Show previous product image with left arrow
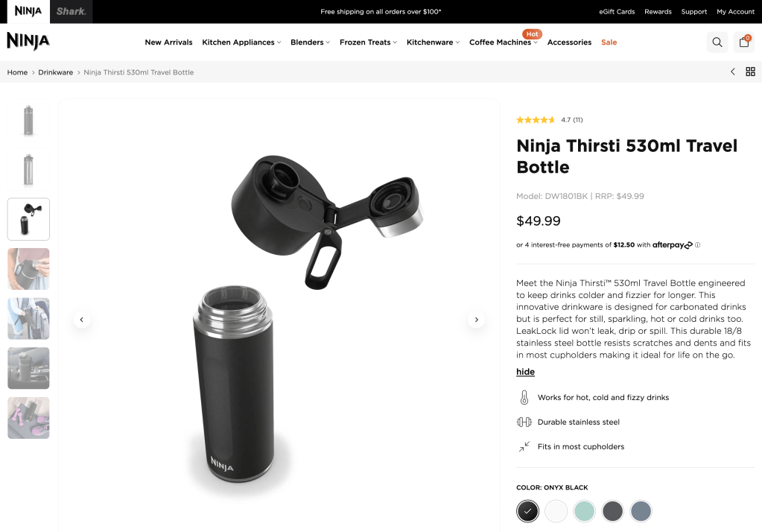The image size is (762, 532). 82,320
